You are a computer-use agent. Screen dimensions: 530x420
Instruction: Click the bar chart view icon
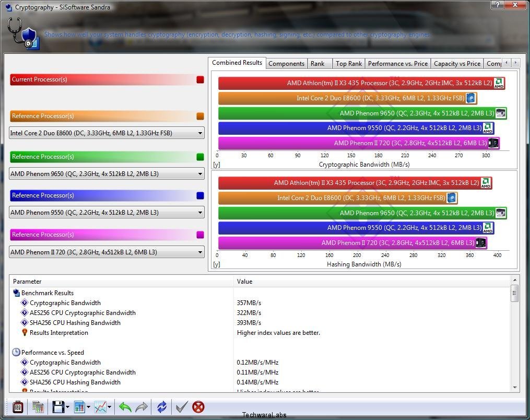(x=79, y=407)
